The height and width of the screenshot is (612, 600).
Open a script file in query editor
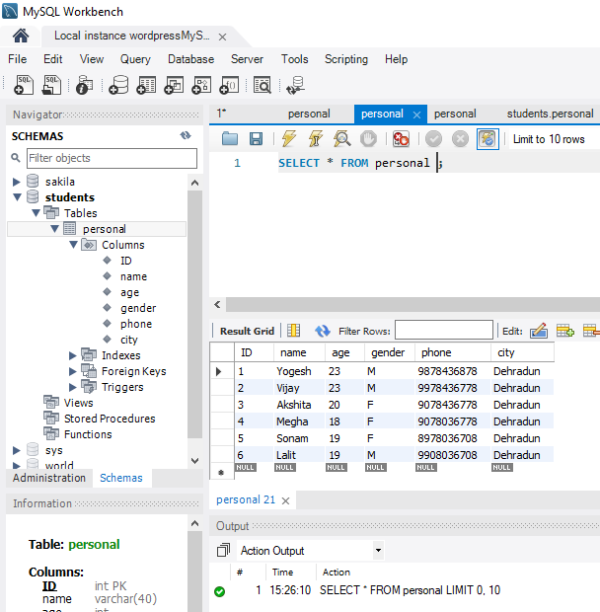(230, 139)
